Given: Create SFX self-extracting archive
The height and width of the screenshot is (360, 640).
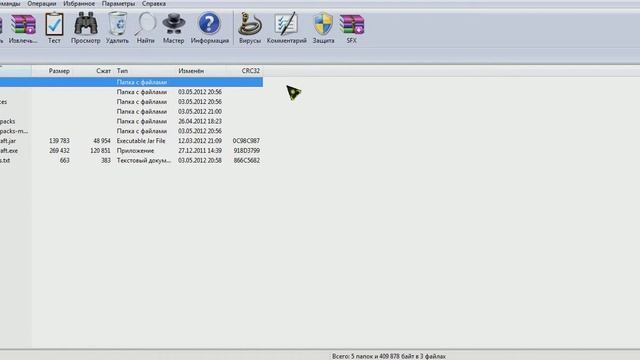Looking at the screenshot, I should (x=351, y=28).
